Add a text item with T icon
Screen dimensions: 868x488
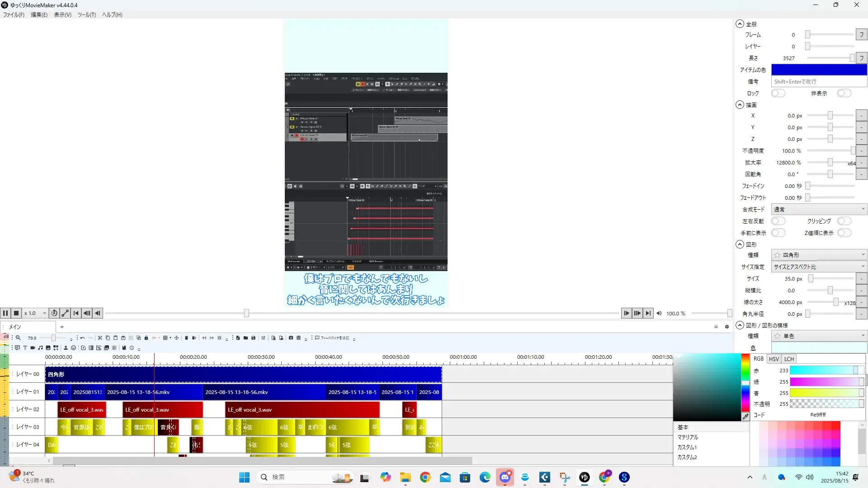(25, 348)
